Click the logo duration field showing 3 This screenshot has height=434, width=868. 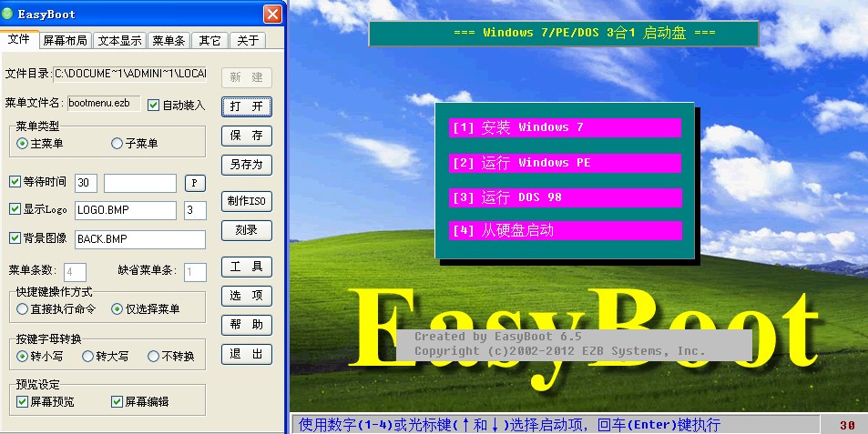(x=195, y=210)
